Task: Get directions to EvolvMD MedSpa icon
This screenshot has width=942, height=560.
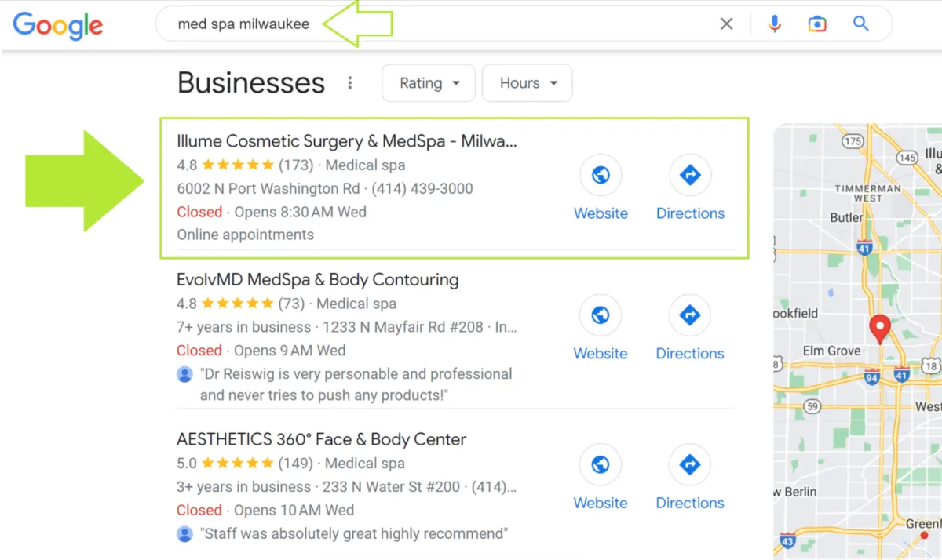Action: point(690,315)
